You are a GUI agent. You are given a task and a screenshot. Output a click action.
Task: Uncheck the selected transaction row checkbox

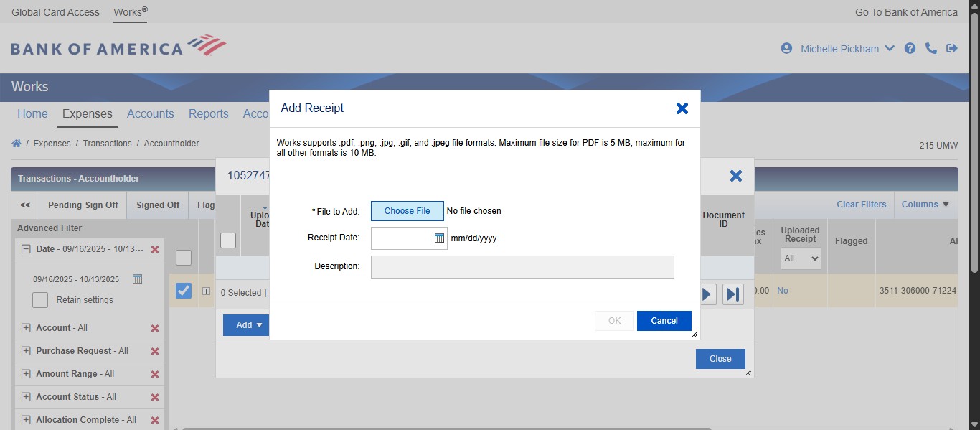tap(184, 290)
